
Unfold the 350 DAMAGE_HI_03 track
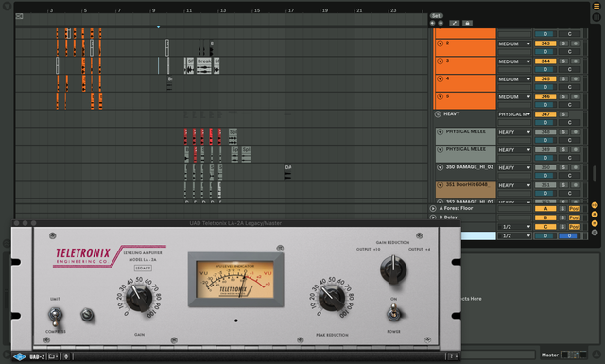tap(440, 167)
